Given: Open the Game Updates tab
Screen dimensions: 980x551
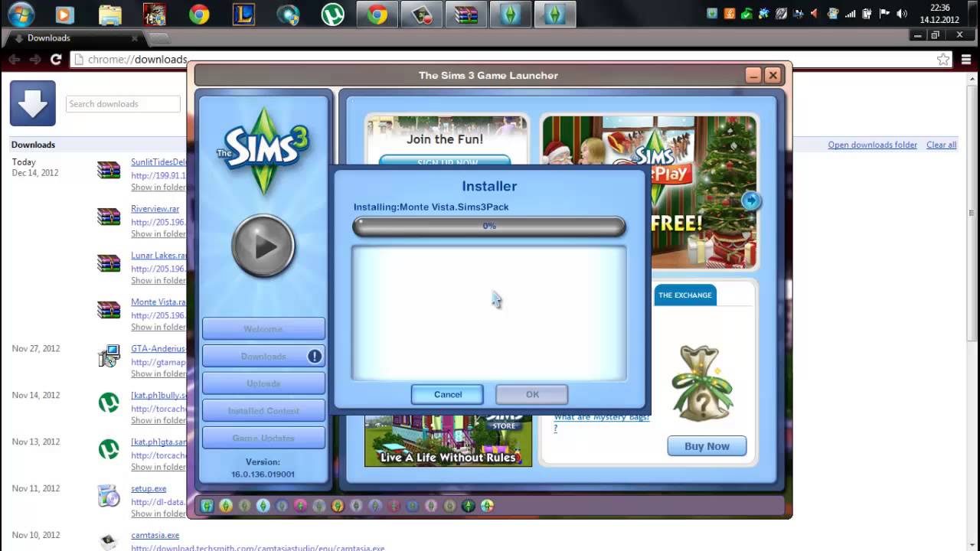Looking at the screenshot, I should pyautogui.click(x=263, y=438).
